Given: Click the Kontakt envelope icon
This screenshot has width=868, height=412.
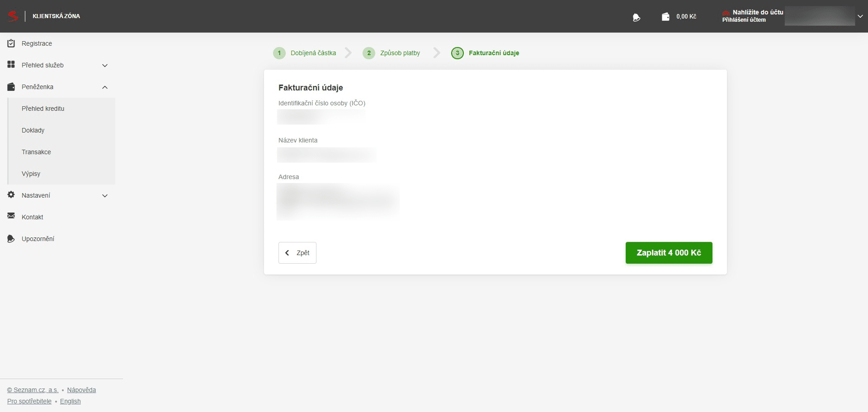Looking at the screenshot, I should (x=11, y=216).
